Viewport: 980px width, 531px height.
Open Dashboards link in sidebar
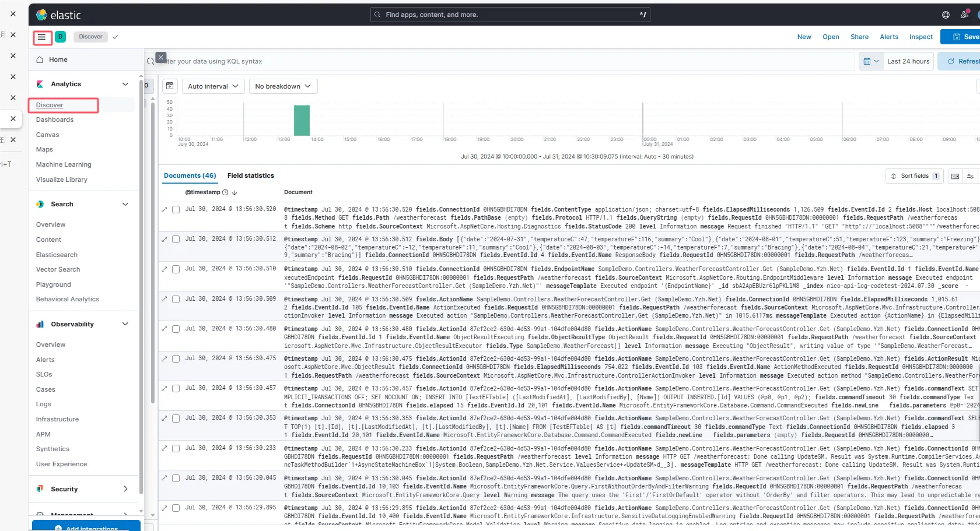coord(55,119)
